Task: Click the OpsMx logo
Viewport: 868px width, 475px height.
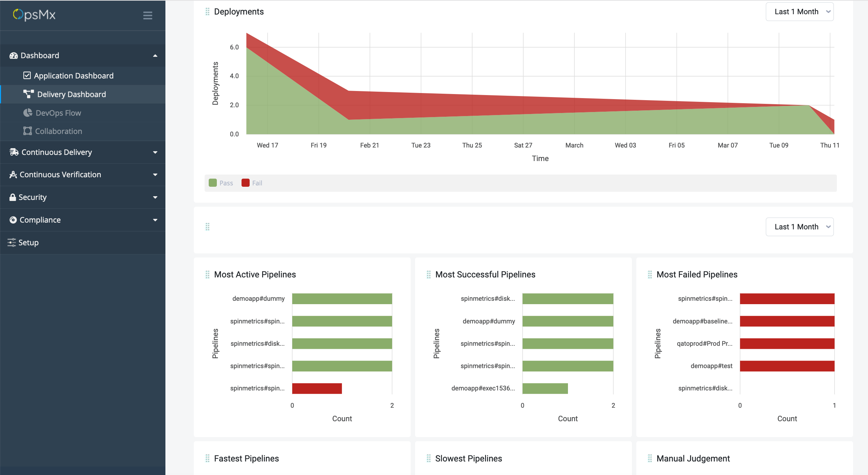Action: (x=34, y=15)
